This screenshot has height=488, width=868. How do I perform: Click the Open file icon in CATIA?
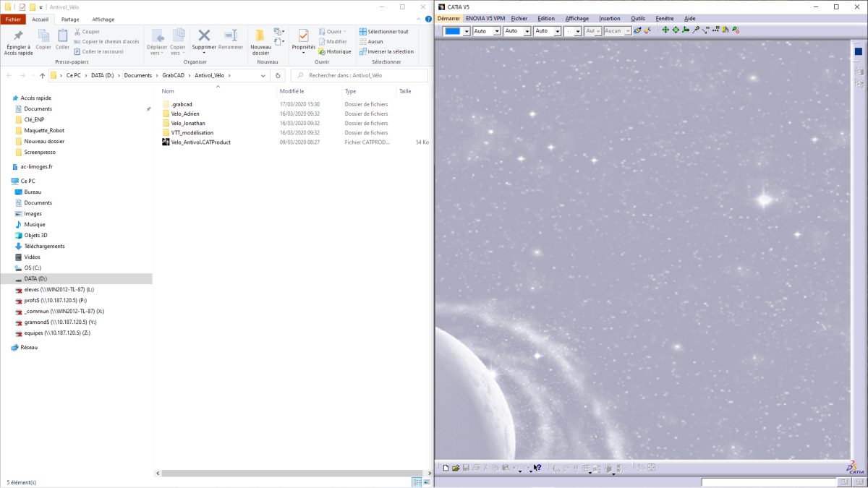[x=456, y=468]
